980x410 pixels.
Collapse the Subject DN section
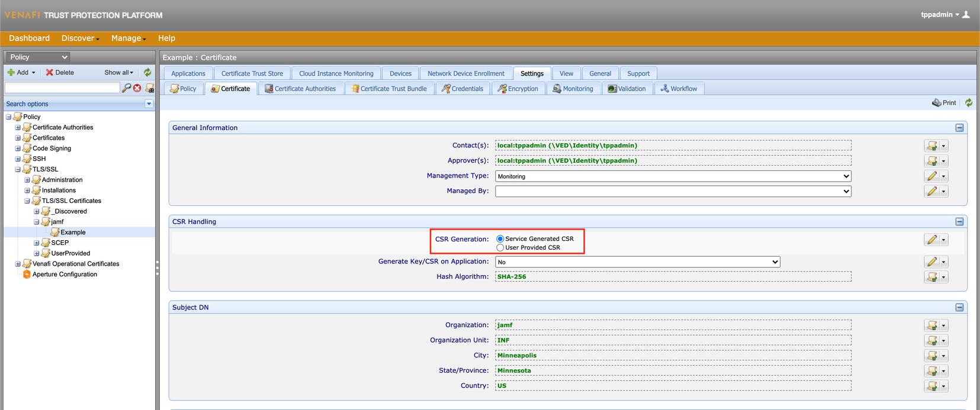(959, 308)
